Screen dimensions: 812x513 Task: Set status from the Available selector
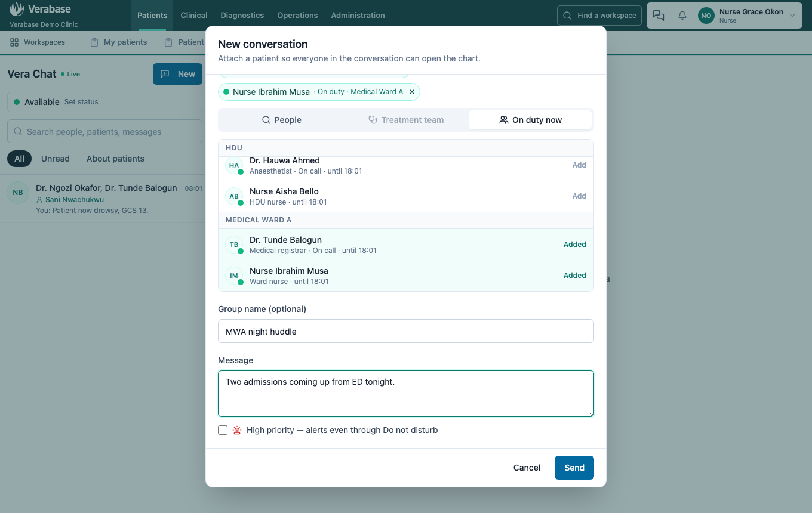(x=104, y=102)
